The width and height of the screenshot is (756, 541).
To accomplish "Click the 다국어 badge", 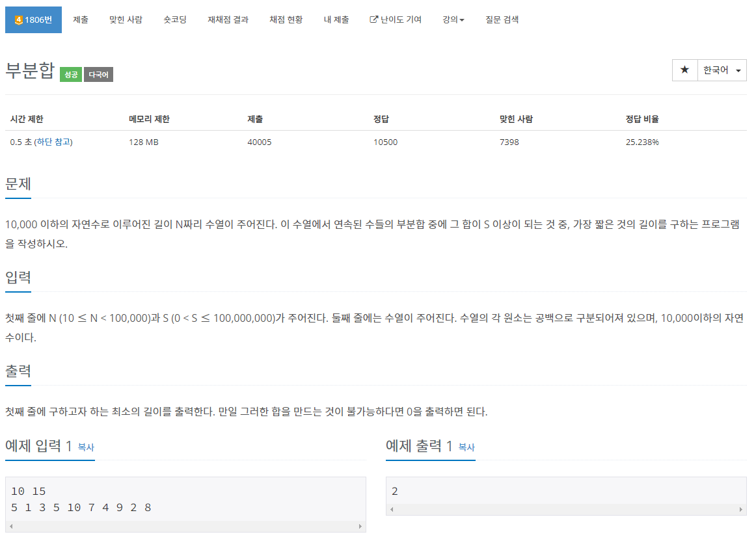I will pyautogui.click(x=99, y=75).
